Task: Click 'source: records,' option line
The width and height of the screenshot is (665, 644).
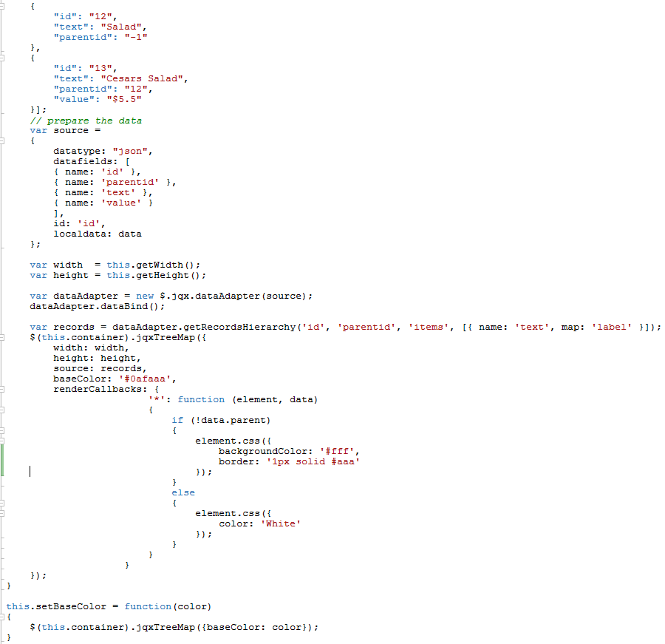Action: point(100,368)
